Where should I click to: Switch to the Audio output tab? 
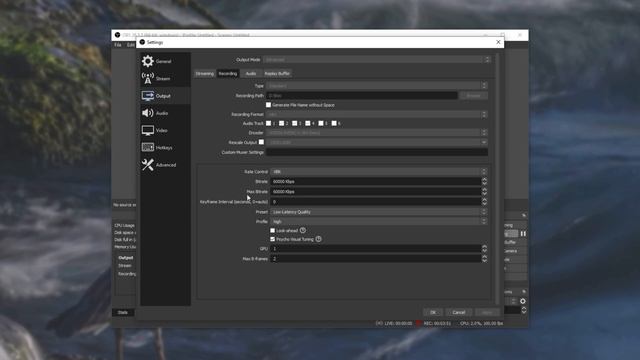(x=251, y=73)
